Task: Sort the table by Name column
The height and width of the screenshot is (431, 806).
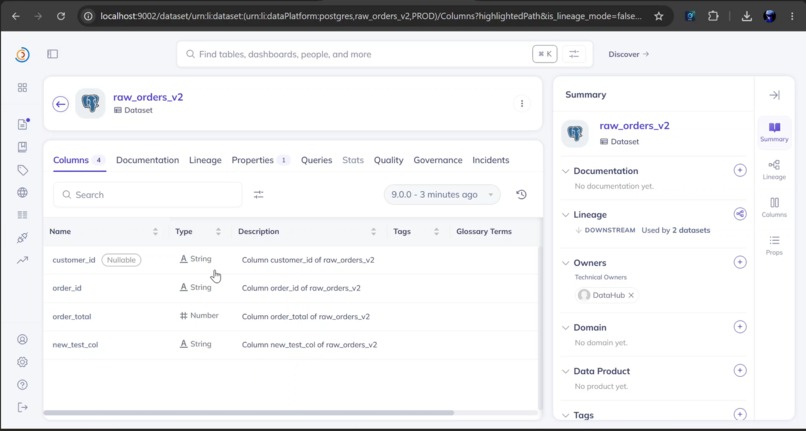Action: pyautogui.click(x=155, y=231)
